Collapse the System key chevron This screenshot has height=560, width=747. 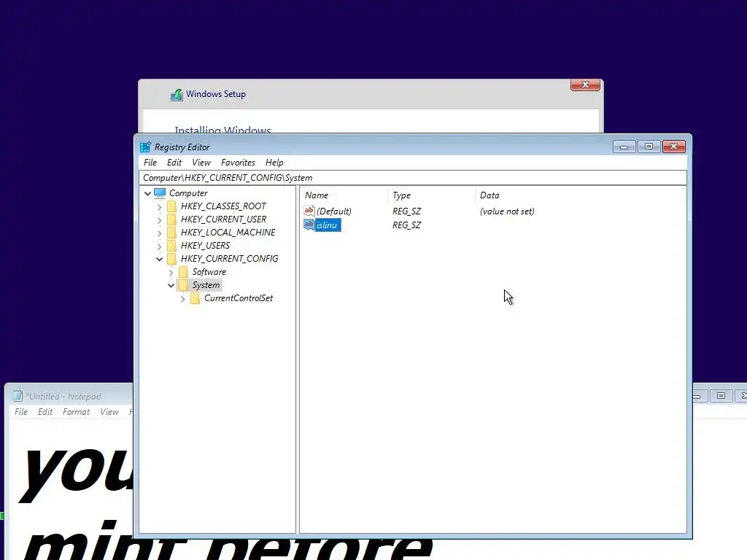[x=171, y=285]
